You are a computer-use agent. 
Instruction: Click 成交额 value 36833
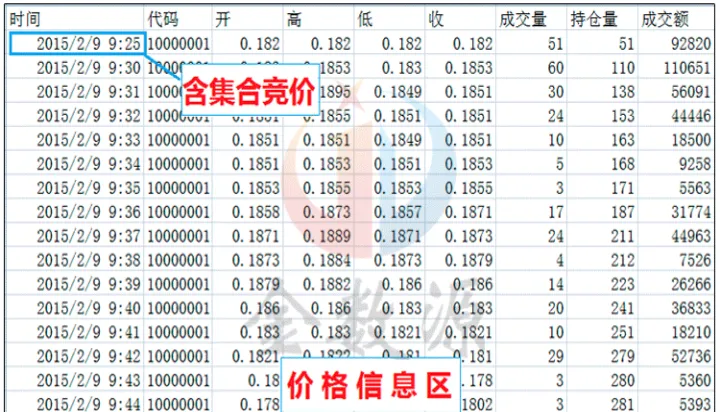click(x=691, y=308)
